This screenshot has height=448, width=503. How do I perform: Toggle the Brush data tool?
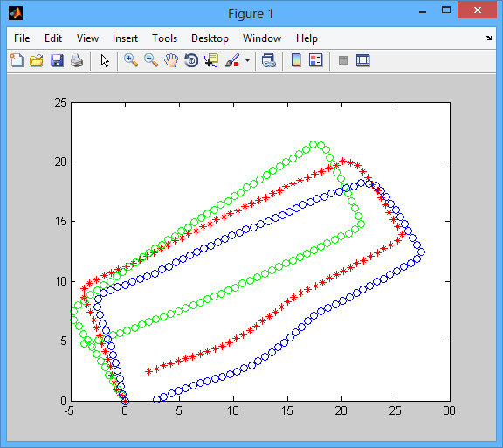pyautogui.click(x=232, y=60)
